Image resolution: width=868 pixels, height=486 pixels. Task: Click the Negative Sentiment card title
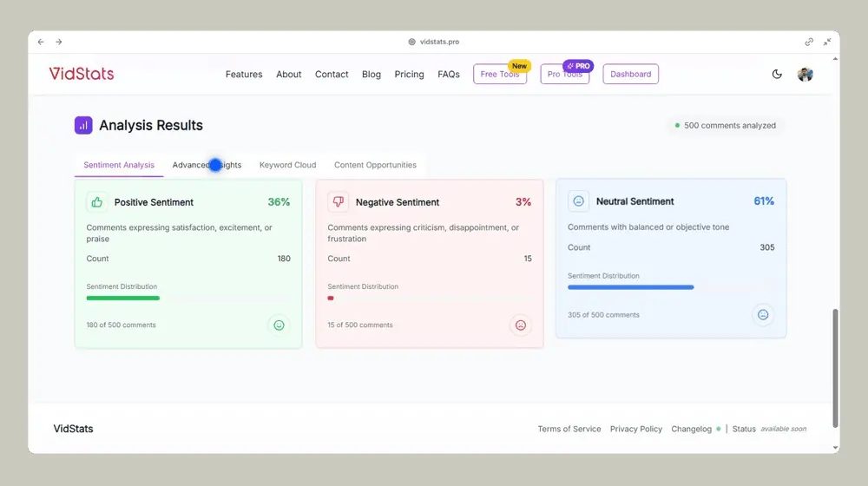click(x=398, y=202)
